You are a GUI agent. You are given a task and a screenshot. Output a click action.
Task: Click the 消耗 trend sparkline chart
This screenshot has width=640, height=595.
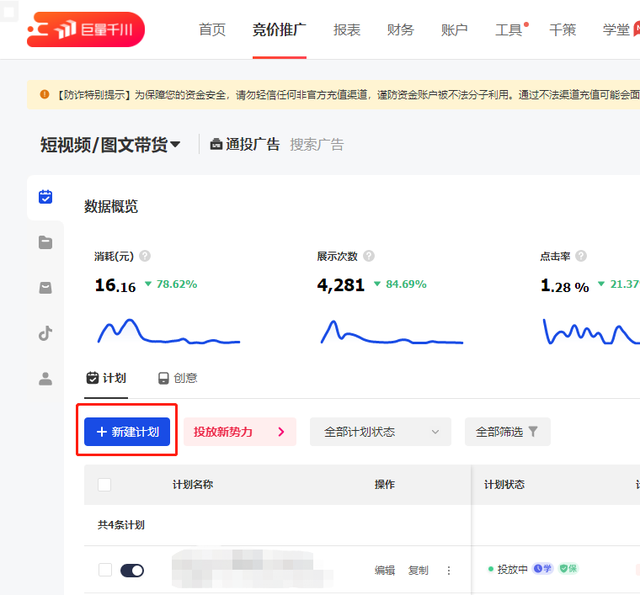coord(169,331)
